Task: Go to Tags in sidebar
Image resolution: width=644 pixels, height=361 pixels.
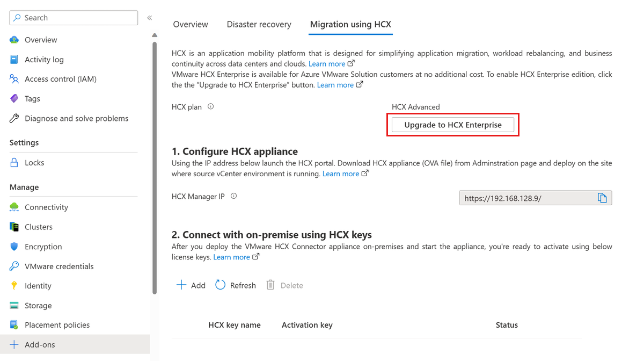Action: pyautogui.click(x=32, y=99)
